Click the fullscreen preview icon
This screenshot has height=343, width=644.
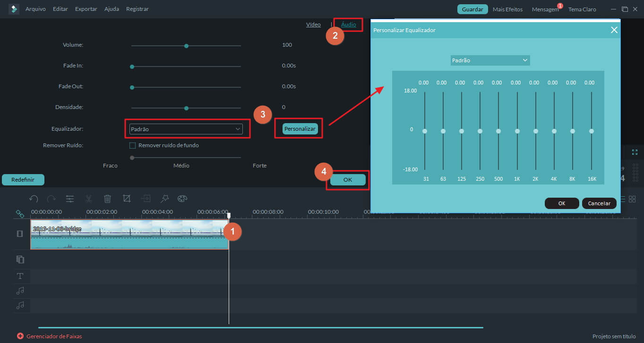(635, 152)
